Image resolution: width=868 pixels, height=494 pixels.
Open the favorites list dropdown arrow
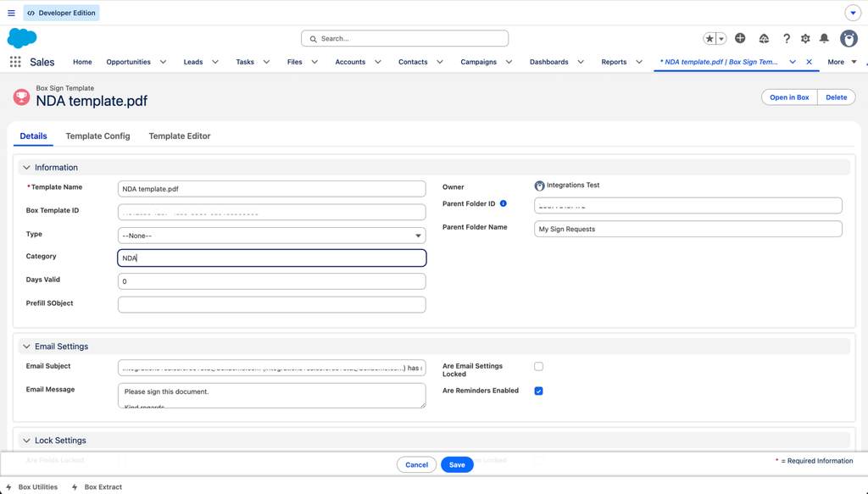pyautogui.click(x=721, y=39)
